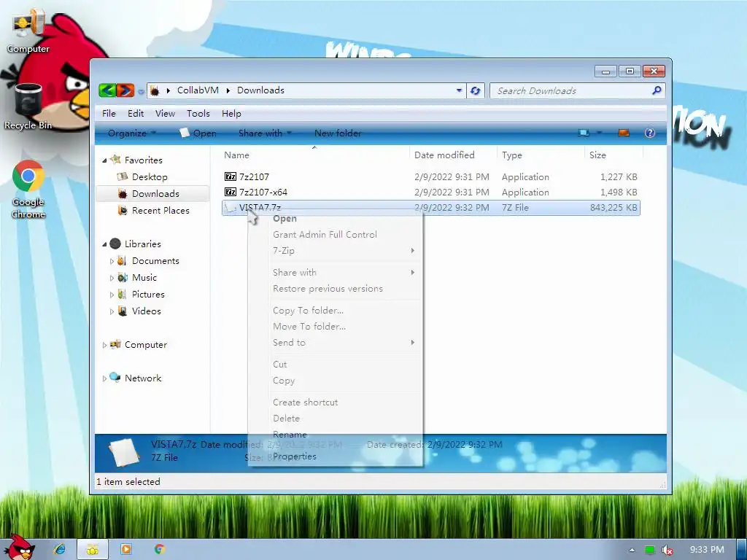Screen dimensions: 747x560
Task: Click the change view icon
Action: 584,133
